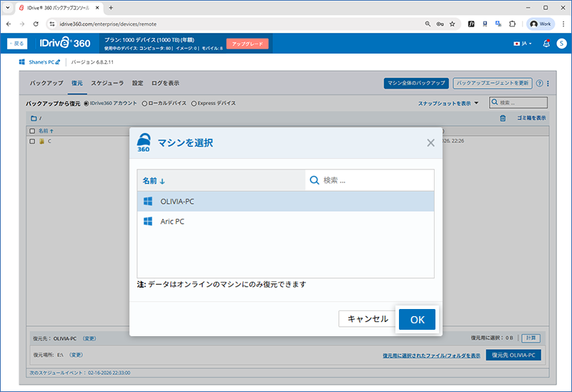Click the trash can icon above the file list
The image size is (572, 392).
(x=503, y=118)
